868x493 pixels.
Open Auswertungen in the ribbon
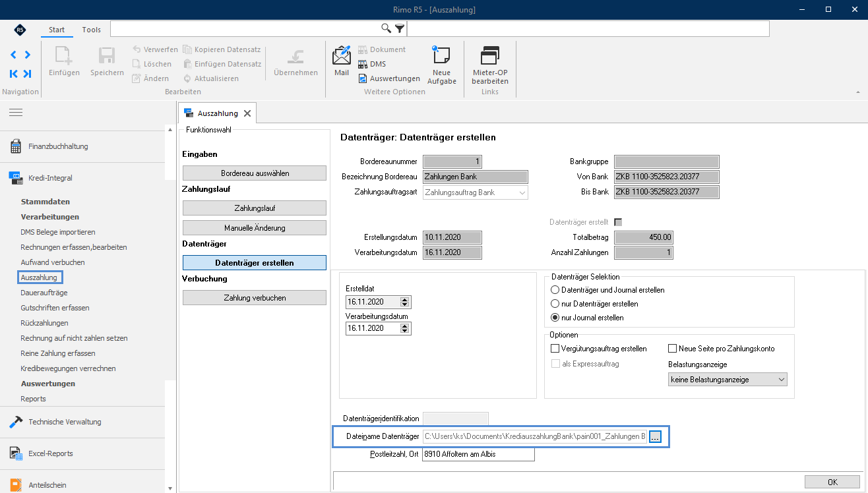pos(389,78)
